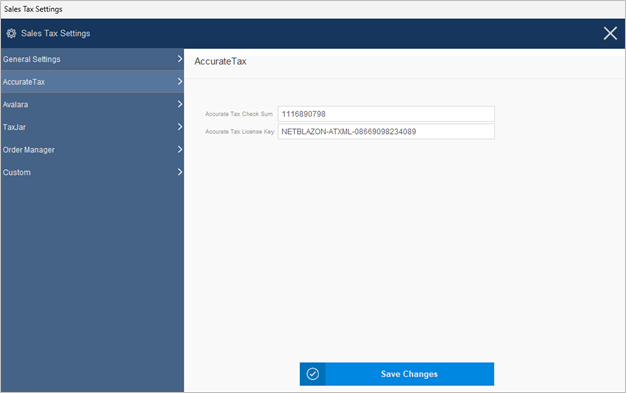The image size is (626, 393).
Task: Select the AccurateTax menu item
Action: pyautogui.click(x=92, y=82)
